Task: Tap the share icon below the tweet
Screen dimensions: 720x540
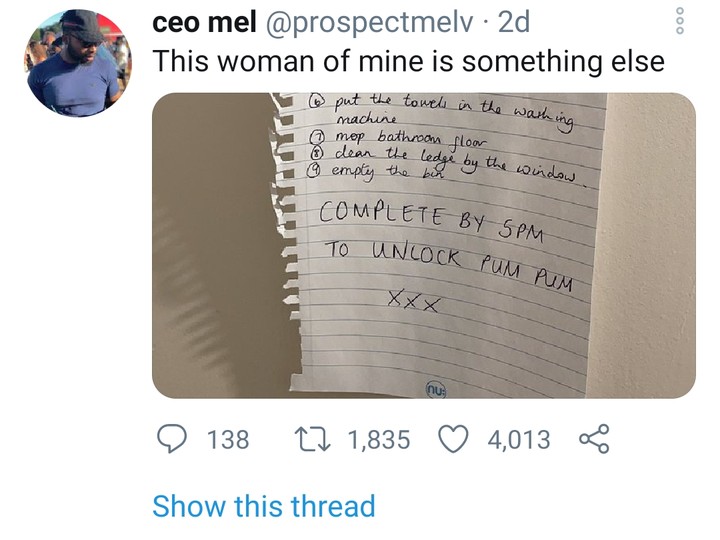Action: 594,439
